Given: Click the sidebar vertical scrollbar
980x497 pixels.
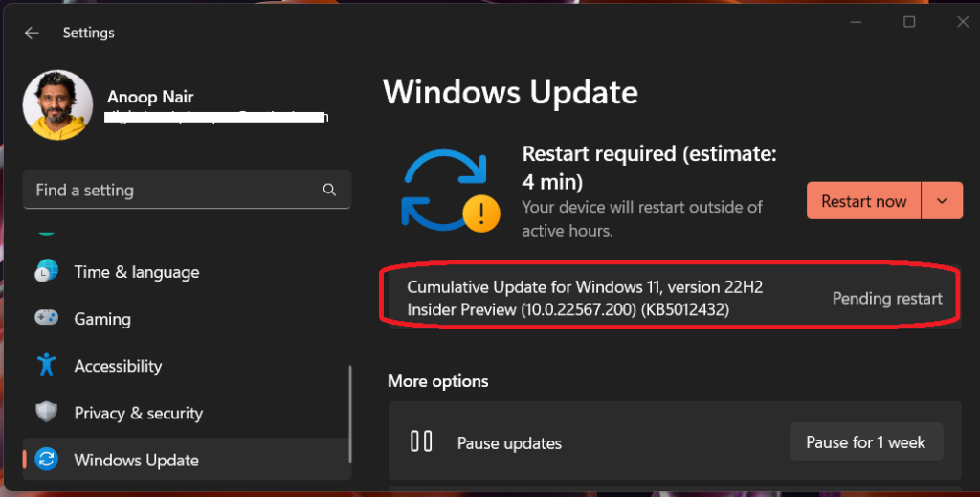Looking at the screenshot, I should pos(350,414).
